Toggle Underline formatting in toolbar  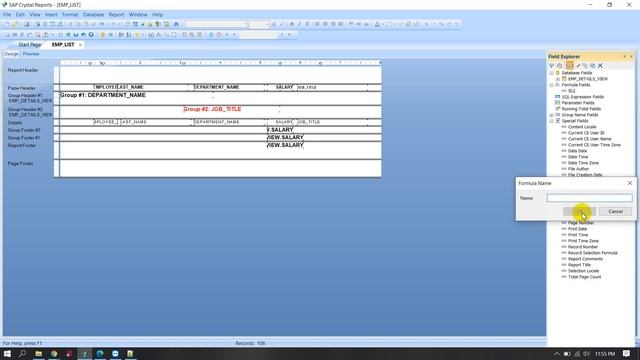pyautogui.click(x=307, y=24)
